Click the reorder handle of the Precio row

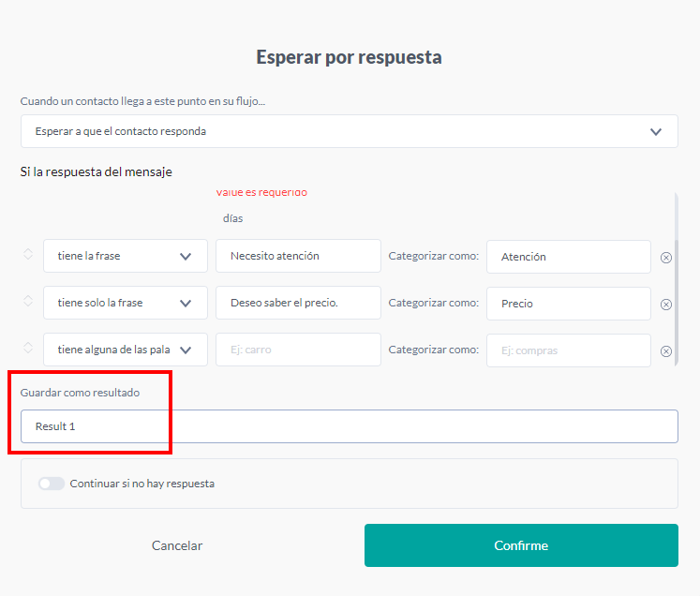coord(28,302)
